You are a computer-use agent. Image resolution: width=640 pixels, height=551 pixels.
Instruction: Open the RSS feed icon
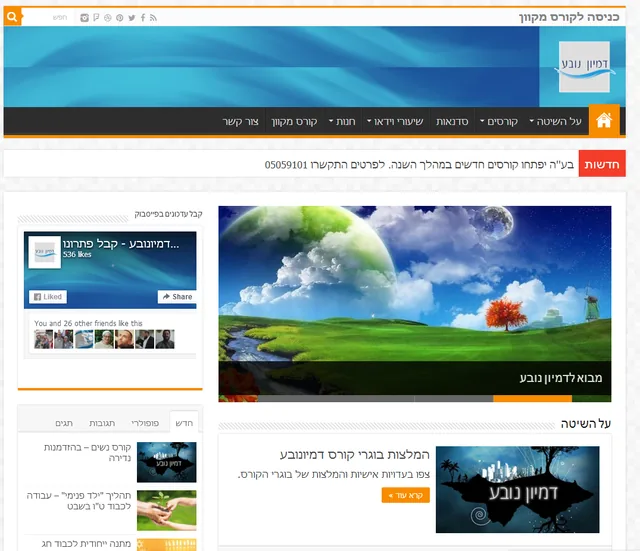click(x=153, y=18)
